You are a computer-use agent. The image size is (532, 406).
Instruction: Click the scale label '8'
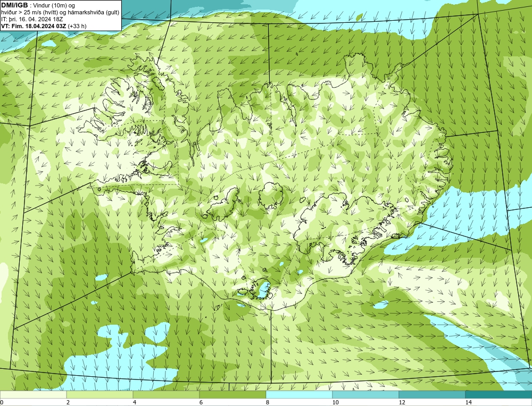[268, 402]
